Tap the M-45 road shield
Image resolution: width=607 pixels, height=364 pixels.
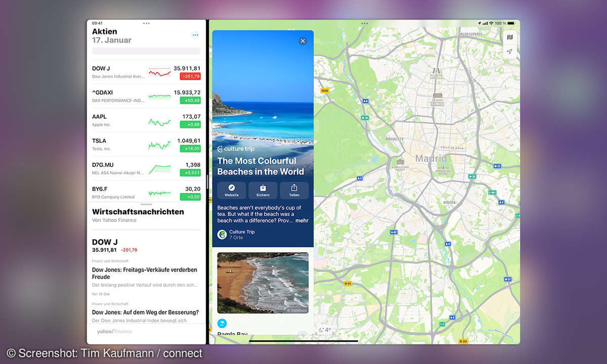click(x=347, y=283)
